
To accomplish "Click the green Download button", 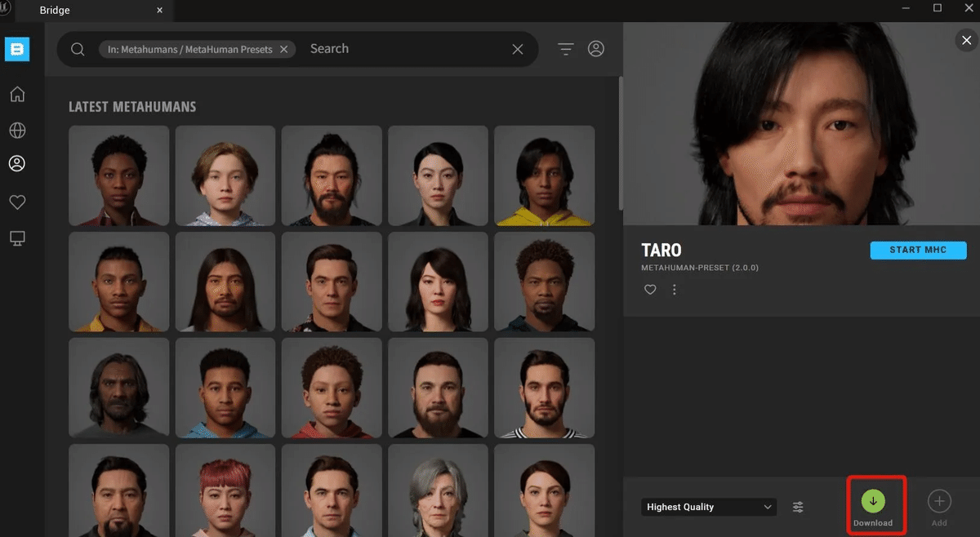I will coord(873,501).
